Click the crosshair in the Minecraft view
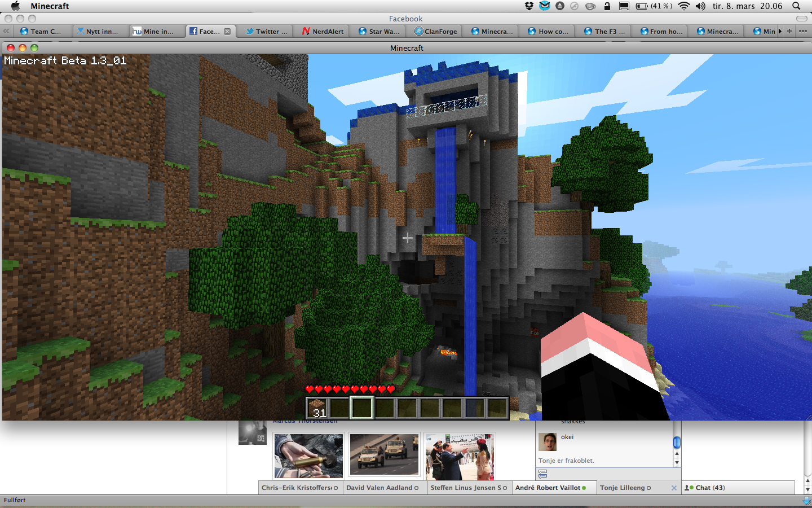Viewport: 812px width, 508px height. (407, 238)
